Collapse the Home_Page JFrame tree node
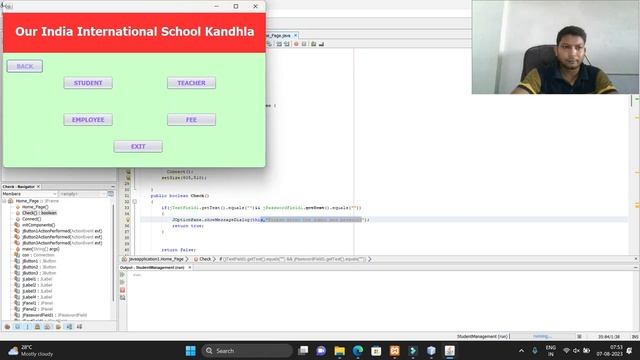 point(4,201)
